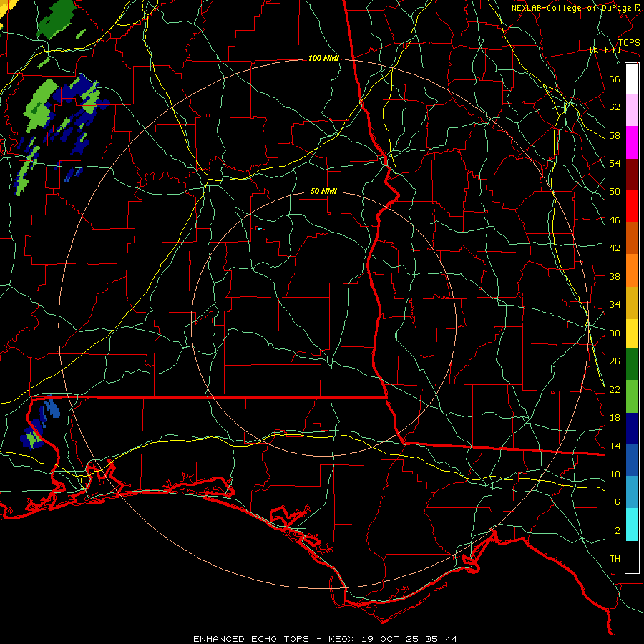This screenshot has width=644, height=644.
Task: Click the 'ENHANCED ECHO TOPS' product title
Action: coord(251,639)
